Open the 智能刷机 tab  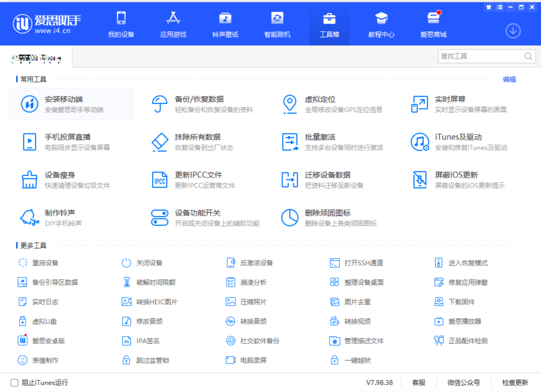(x=277, y=24)
